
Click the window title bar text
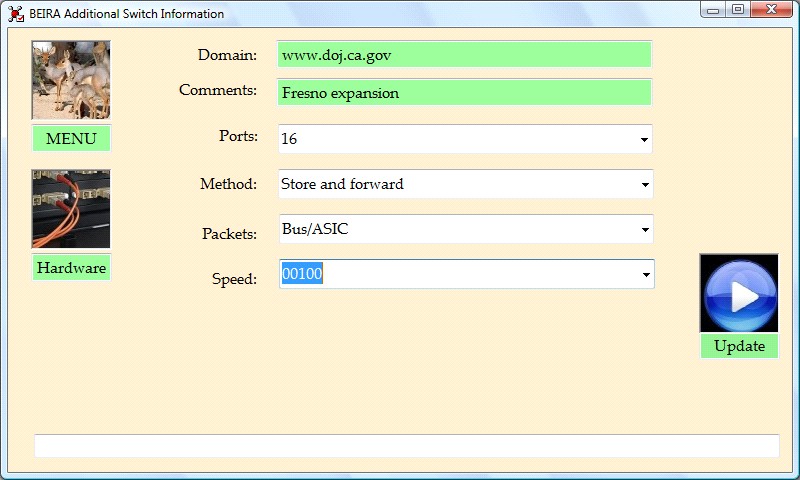[127, 14]
